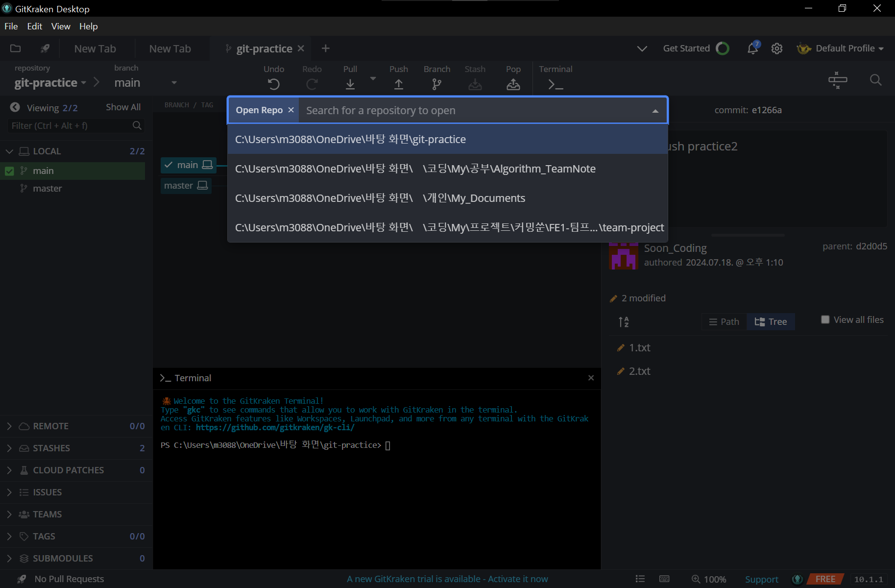Open the Help menu
The height and width of the screenshot is (588, 895).
point(89,26)
